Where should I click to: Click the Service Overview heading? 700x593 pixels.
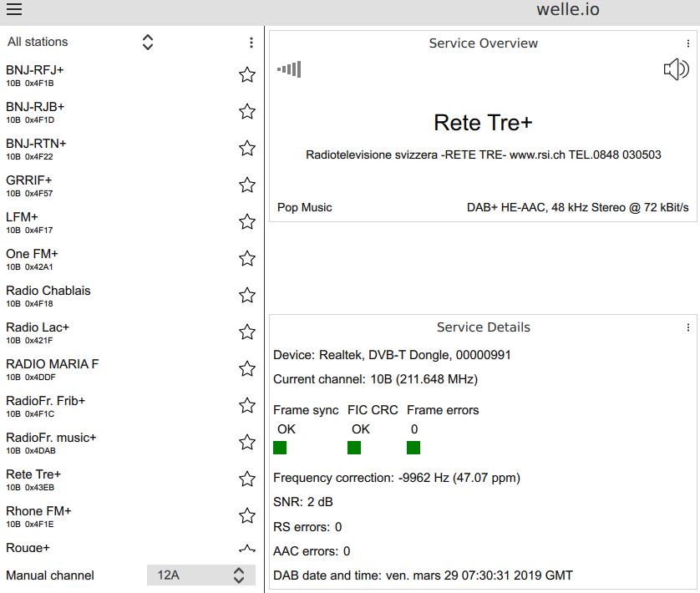pos(483,43)
